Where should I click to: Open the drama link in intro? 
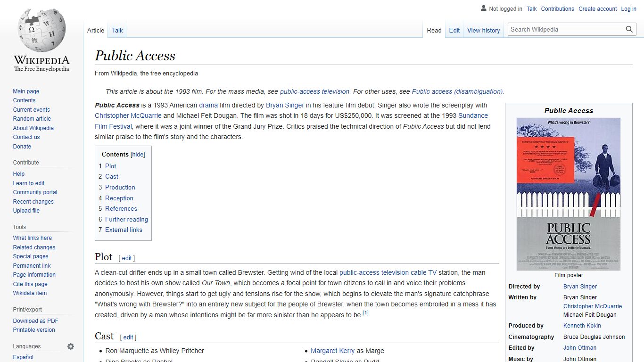click(208, 105)
